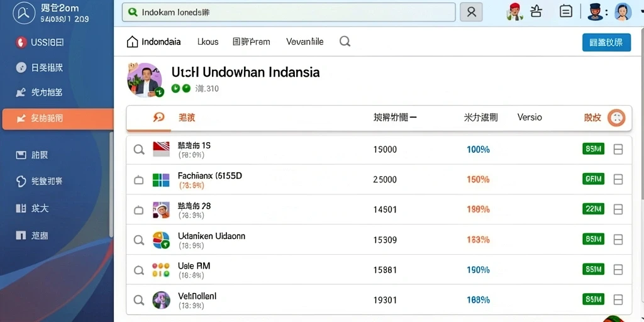
Task: Toggle the square box in the 19000 row
Action: click(x=618, y=150)
